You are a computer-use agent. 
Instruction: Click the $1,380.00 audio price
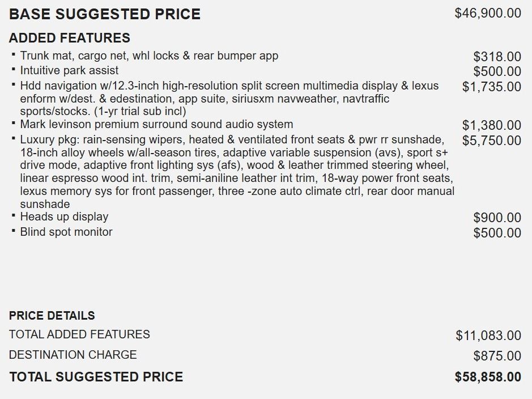pos(491,125)
